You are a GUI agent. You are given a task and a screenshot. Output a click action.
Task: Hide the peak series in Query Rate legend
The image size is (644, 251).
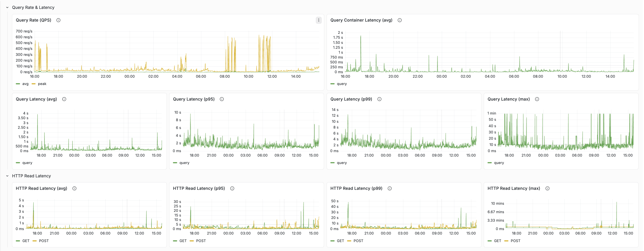pyautogui.click(x=42, y=84)
